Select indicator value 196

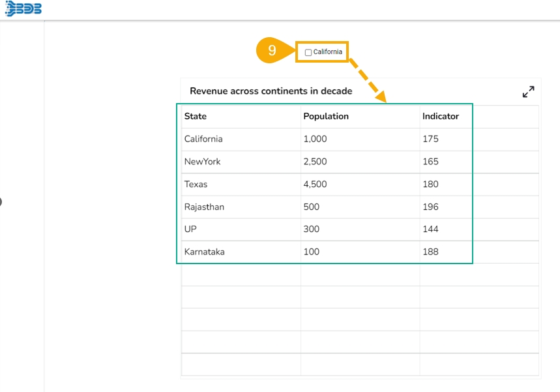coord(430,207)
